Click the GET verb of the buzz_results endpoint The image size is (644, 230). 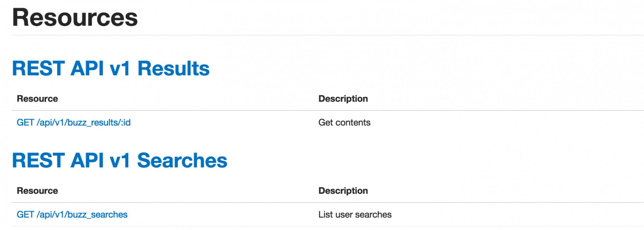click(x=25, y=123)
